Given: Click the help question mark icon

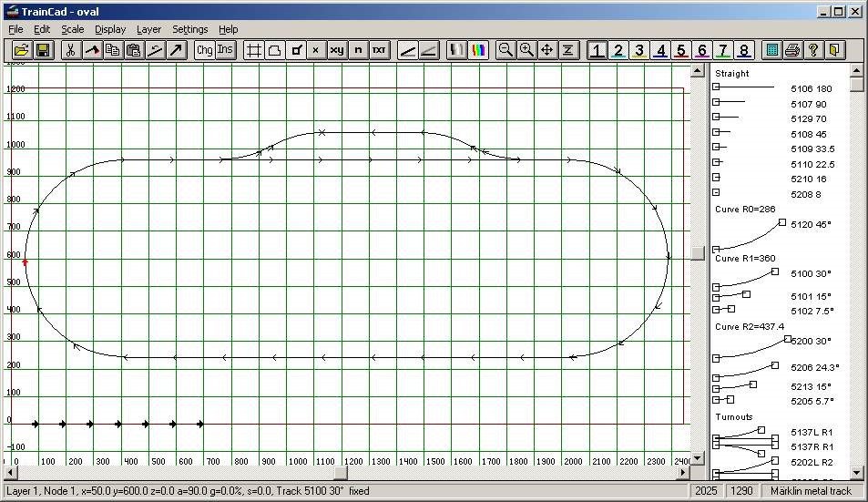Looking at the screenshot, I should (813, 50).
